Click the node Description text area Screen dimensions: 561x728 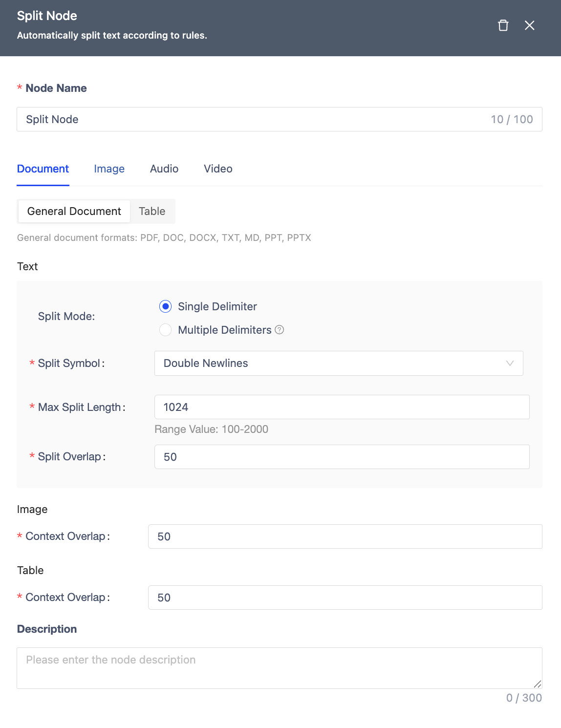pos(279,668)
